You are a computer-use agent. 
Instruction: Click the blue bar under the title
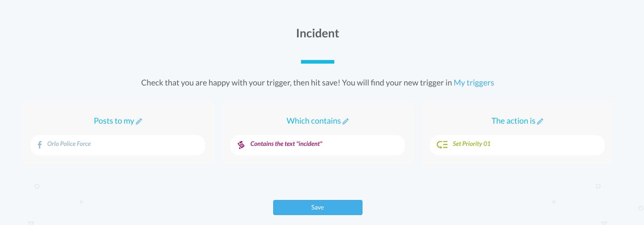point(318,62)
